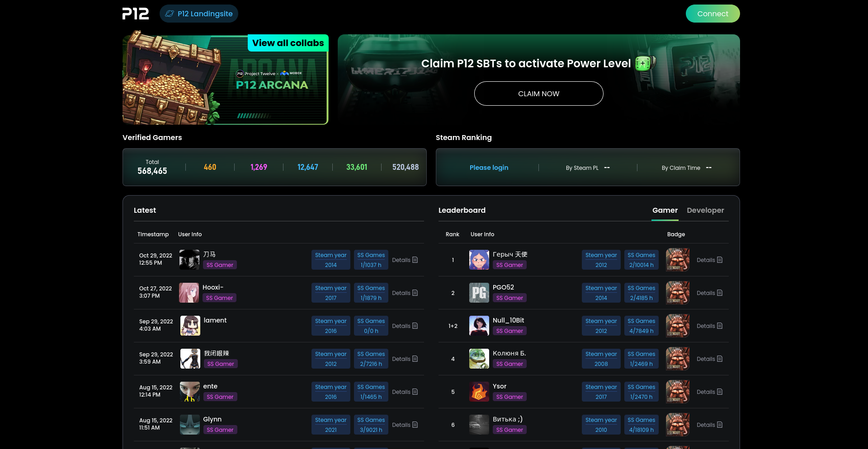This screenshot has width=868, height=449.
Task: Click the By Claim Time label
Action: click(x=681, y=168)
